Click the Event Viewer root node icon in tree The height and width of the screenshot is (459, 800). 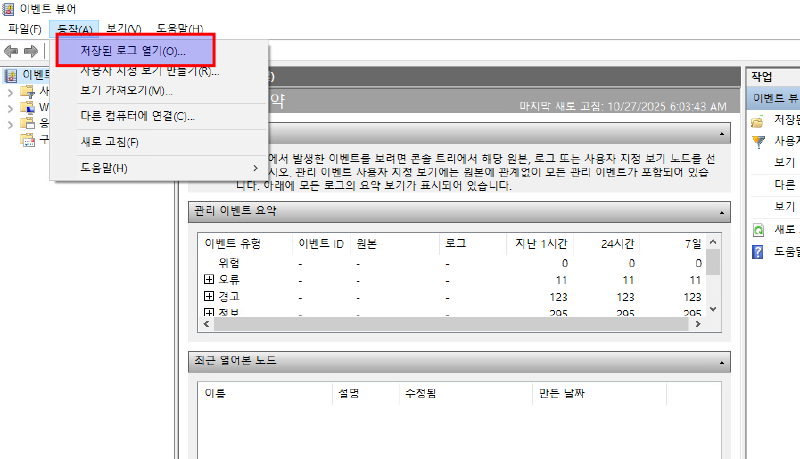pyautogui.click(x=11, y=75)
